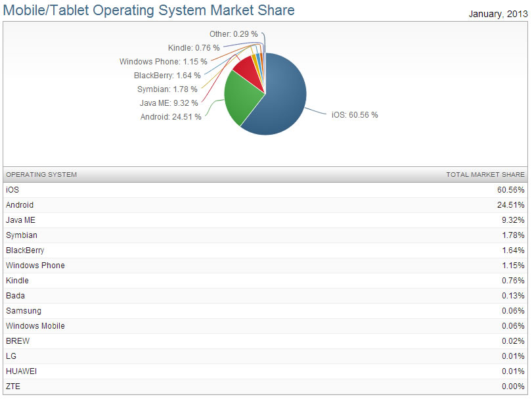The image size is (532, 399).
Task: Select the Samsung row name in table
Action: click(x=24, y=311)
